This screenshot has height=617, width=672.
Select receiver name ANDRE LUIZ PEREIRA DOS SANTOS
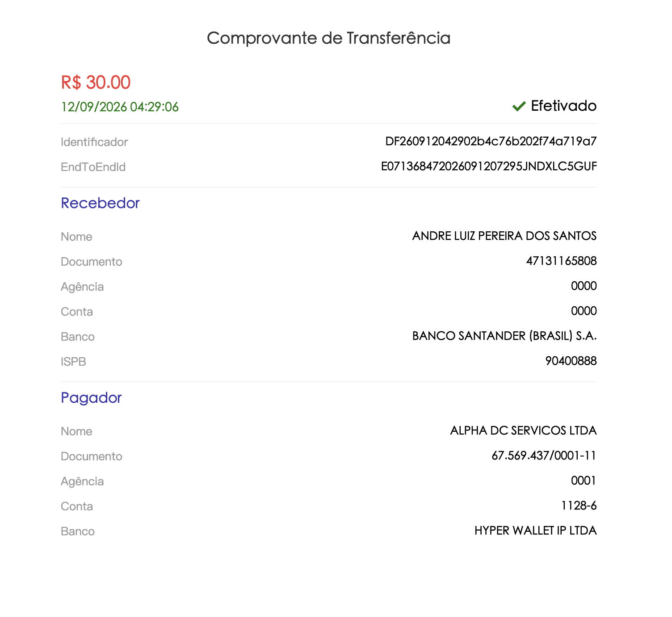click(504, 236)
